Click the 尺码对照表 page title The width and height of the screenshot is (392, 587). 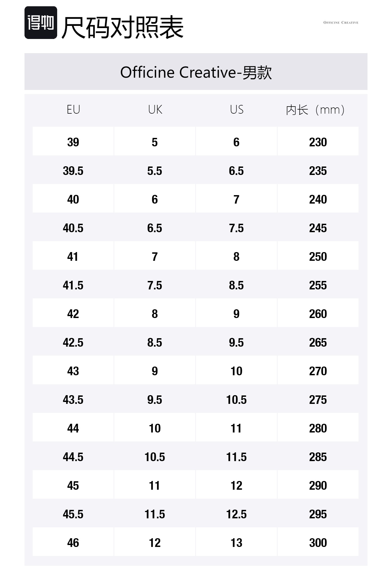(122, 27)
